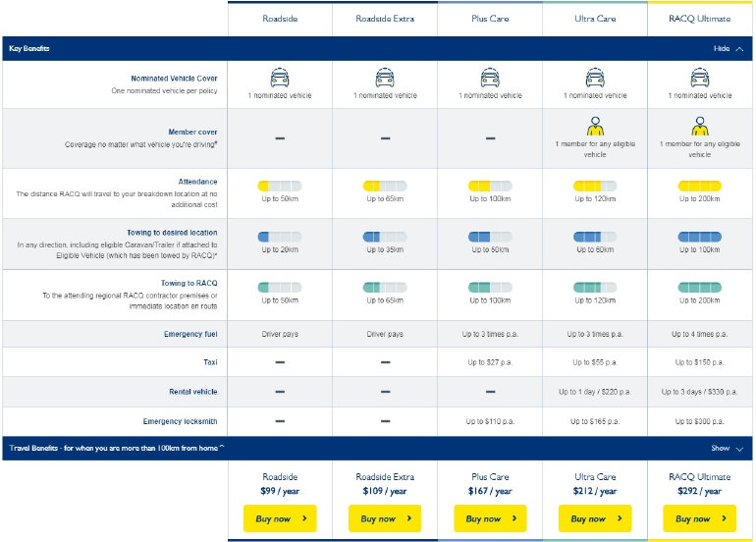Click the Roadside Extra blue towing bar (35km)
Viewport: 756px width, 542px height.
385,237
